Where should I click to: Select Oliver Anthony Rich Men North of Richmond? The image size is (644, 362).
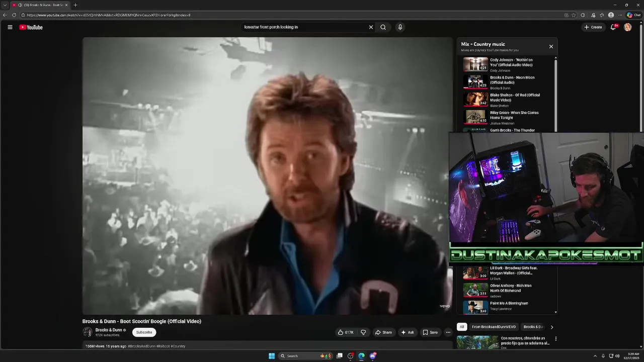(x=508, y=291)
